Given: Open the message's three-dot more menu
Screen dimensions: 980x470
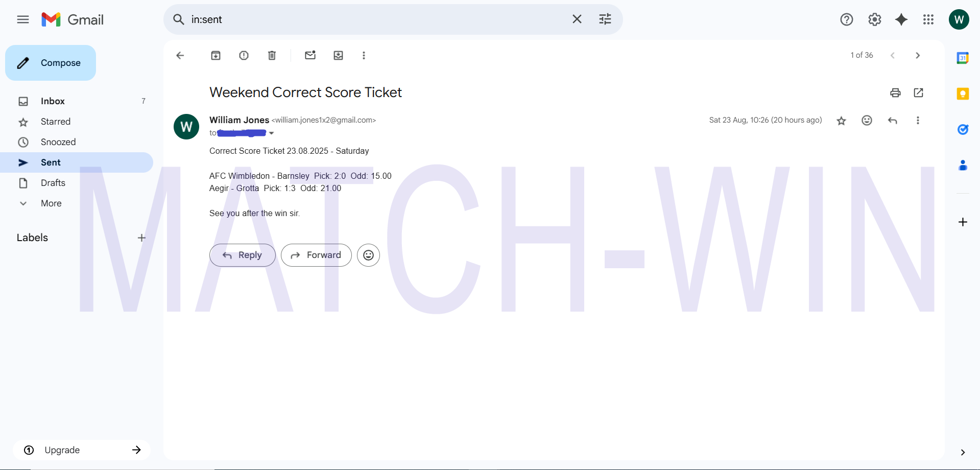Looking at the screenshot, I should [918, 121].
